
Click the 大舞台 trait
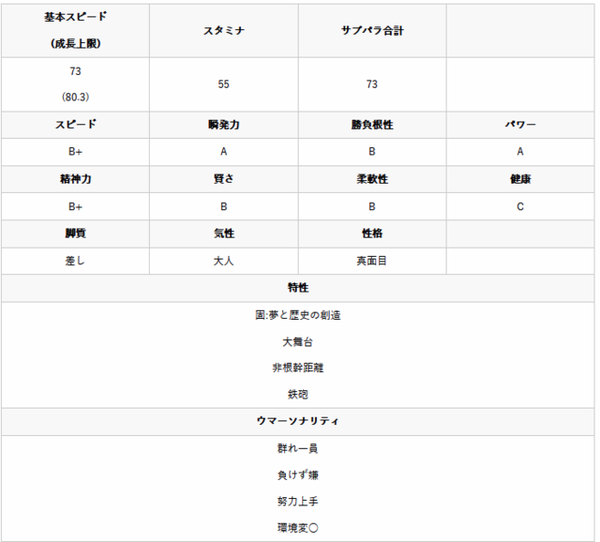click(298, 342)
